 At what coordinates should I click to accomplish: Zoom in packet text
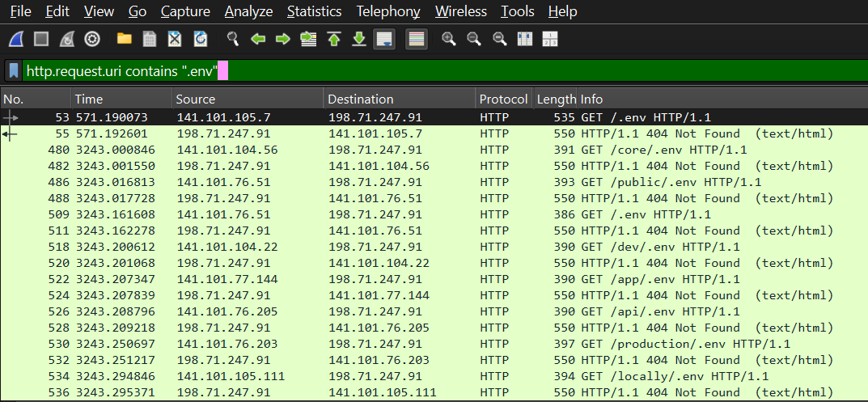[x=449, y=40]
